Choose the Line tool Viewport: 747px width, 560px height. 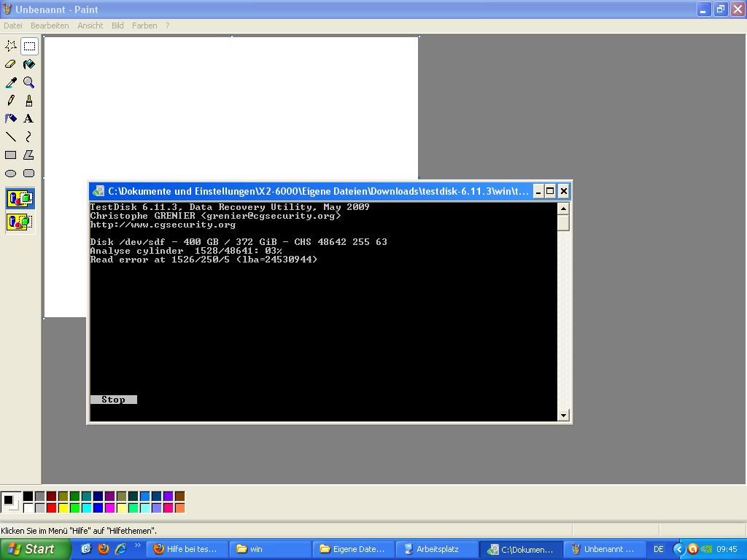(x=11, y=136)
